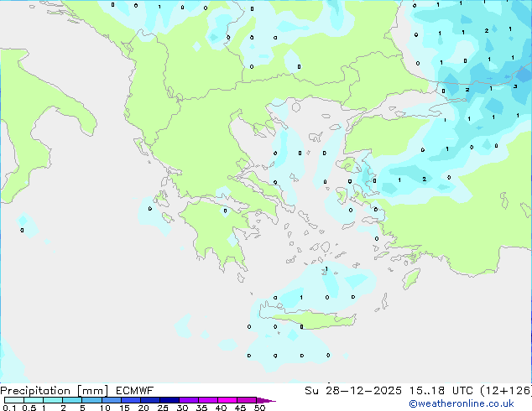
Task: Click purple swatch between 30 and 35
Action: coord(188,400)
